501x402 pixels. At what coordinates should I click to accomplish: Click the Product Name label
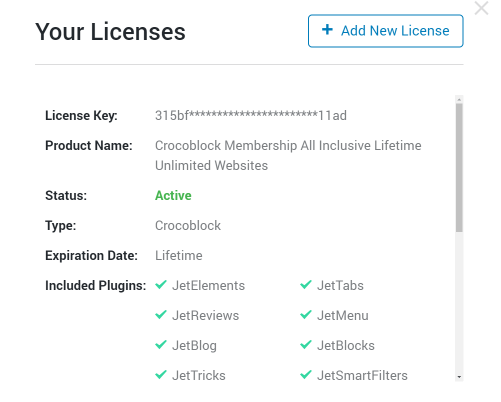click(x=89, y=146)
